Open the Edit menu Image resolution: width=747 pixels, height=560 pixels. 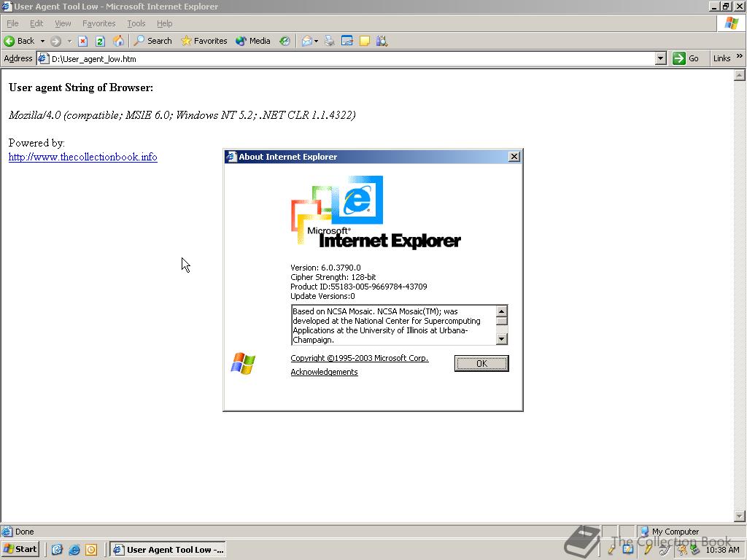point(36,23)
